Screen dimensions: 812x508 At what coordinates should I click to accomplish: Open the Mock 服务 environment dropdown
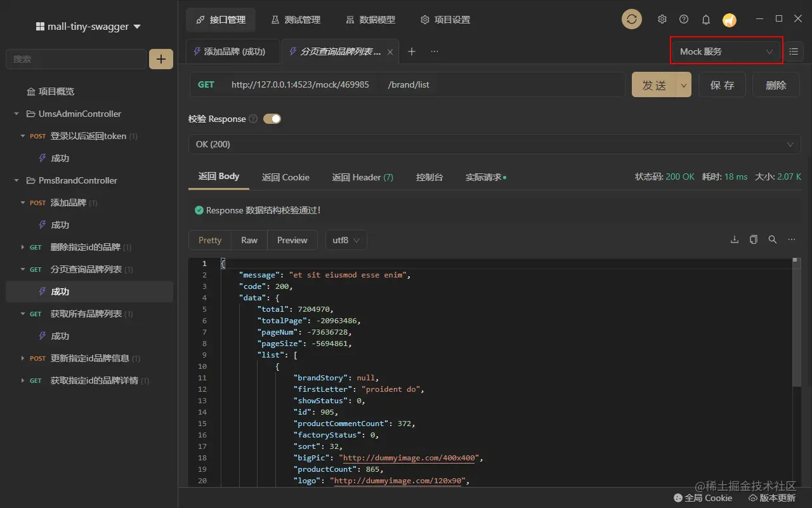pyautogui.click(x=726, y=51)
